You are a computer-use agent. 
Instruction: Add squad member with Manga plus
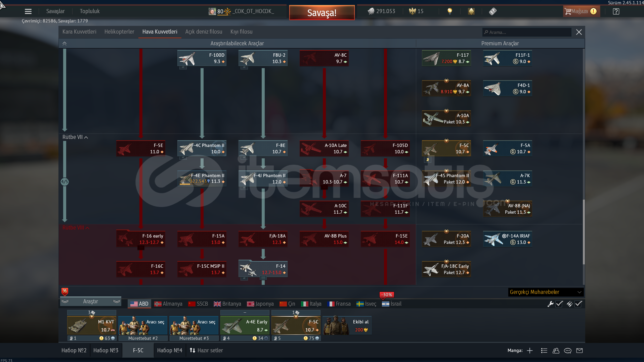coord(530,351)
